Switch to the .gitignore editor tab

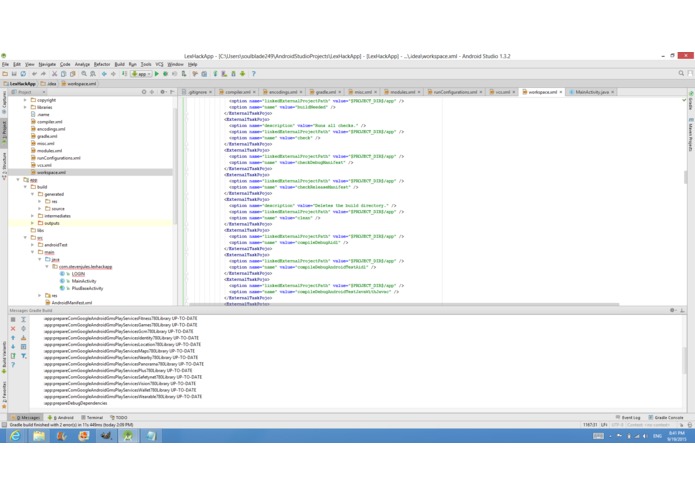click(198, 92)
